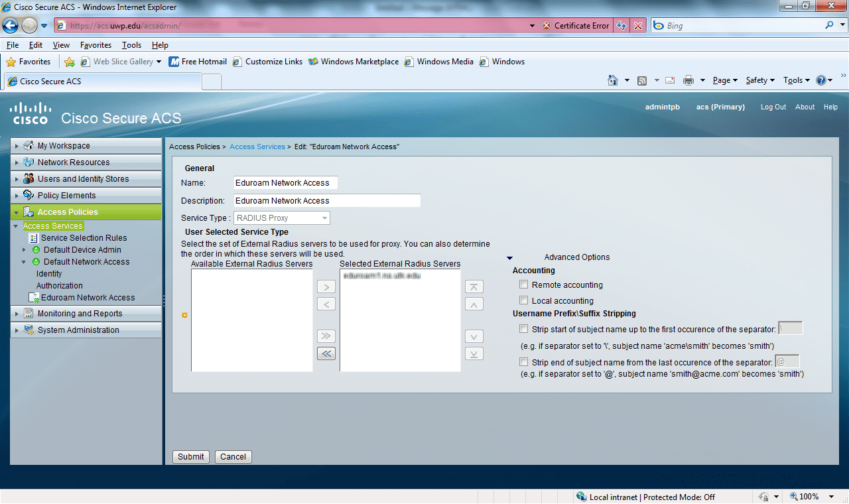This screenshot has height=504, width=849.
Task: Click the green Default Network Access status icon
Action: point(36,262)
